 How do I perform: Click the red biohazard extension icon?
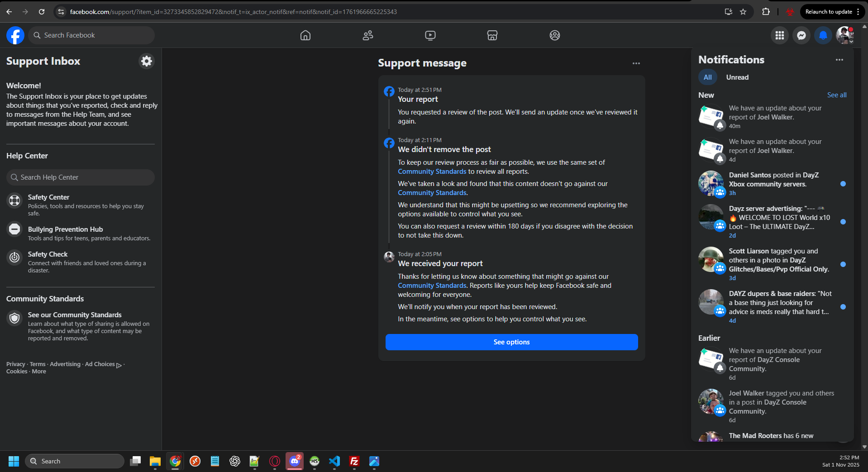point(790,12)
